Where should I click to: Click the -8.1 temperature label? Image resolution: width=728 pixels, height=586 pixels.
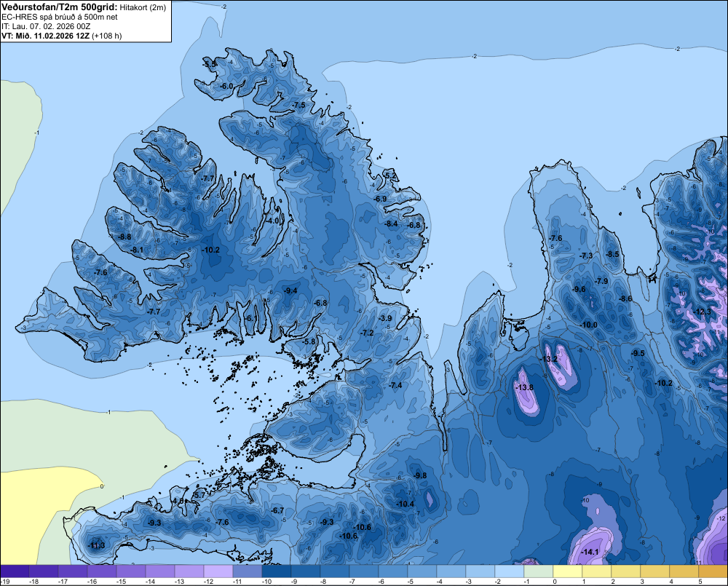137,250
